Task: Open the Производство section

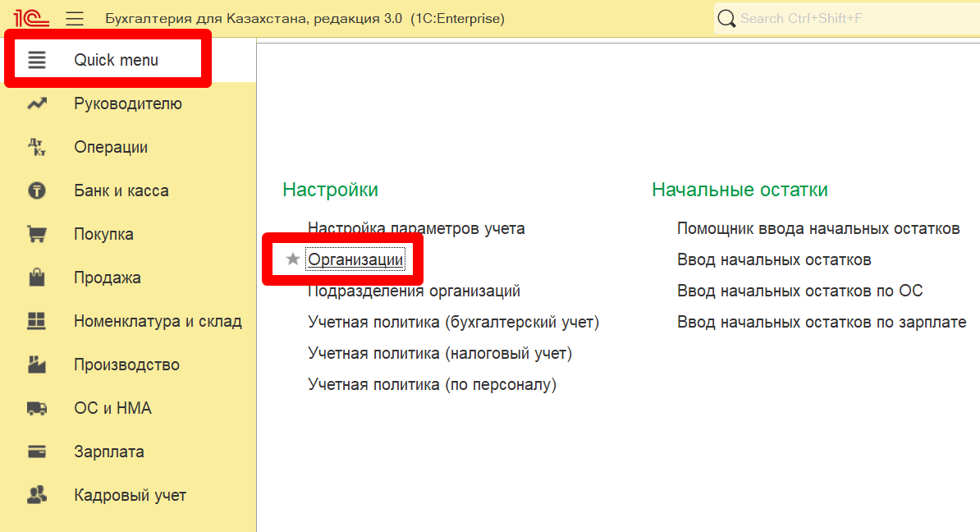Action: 127,364
